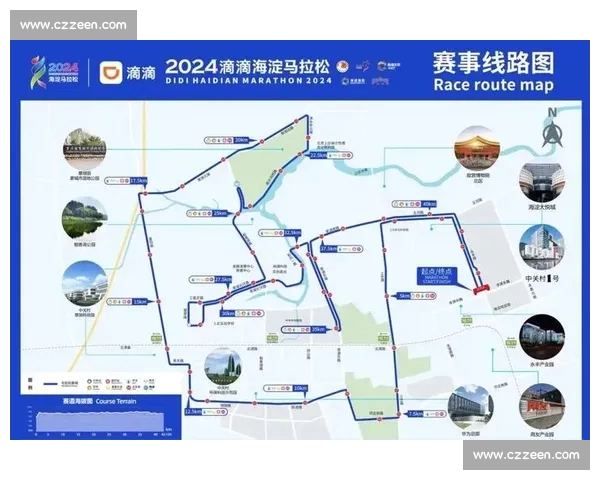
Task: Open the twin-tower photo near 10km marker
Action: [223, 367]
